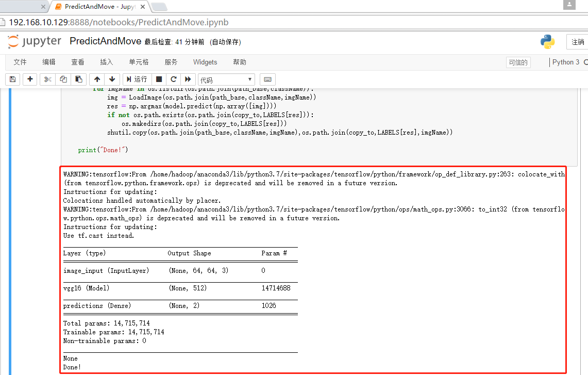This screenshot has height=375, width=588.
Task: Open the keyboard shortcuts palette icon
Action: point(267,79)
